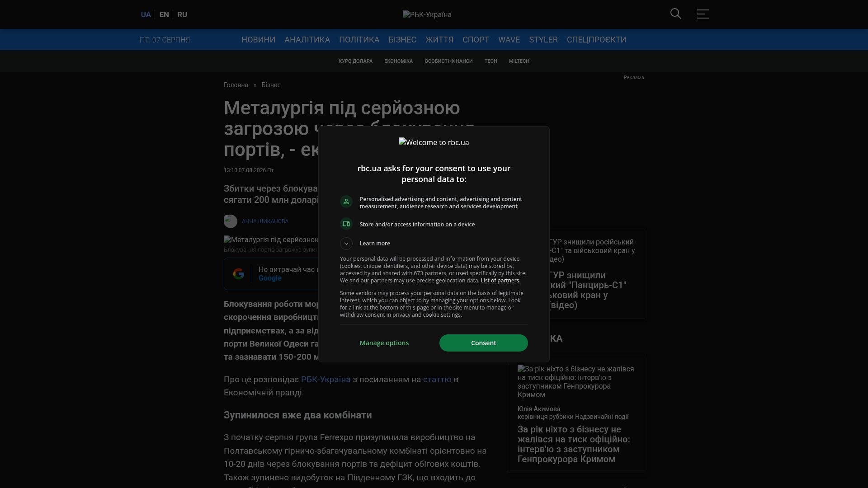
Task: Open author link АННА ШИКАНОВА
Action: point(265,221)
